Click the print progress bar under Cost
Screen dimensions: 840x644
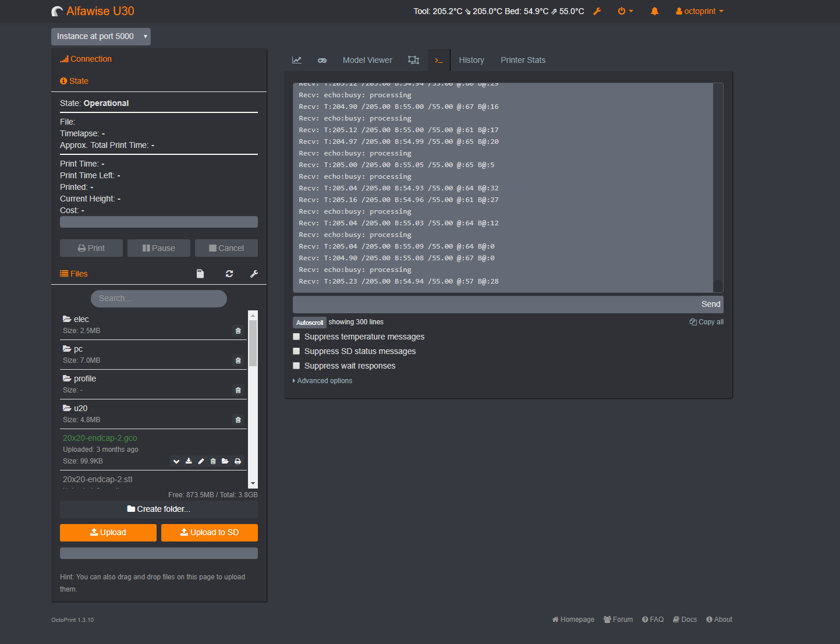pyautogui.click(x=159, y=222)
